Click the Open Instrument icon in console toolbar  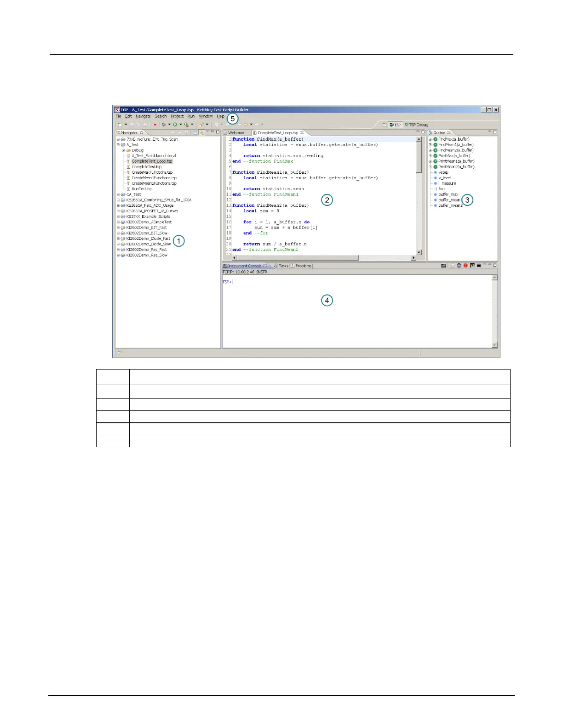[x=443, y=266]
